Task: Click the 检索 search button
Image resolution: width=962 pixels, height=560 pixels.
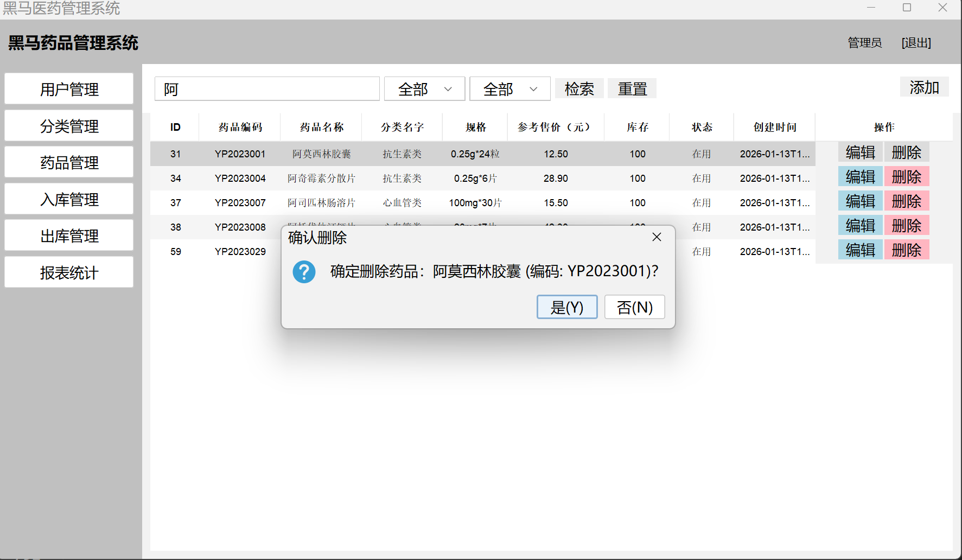Action: (579, 88)
